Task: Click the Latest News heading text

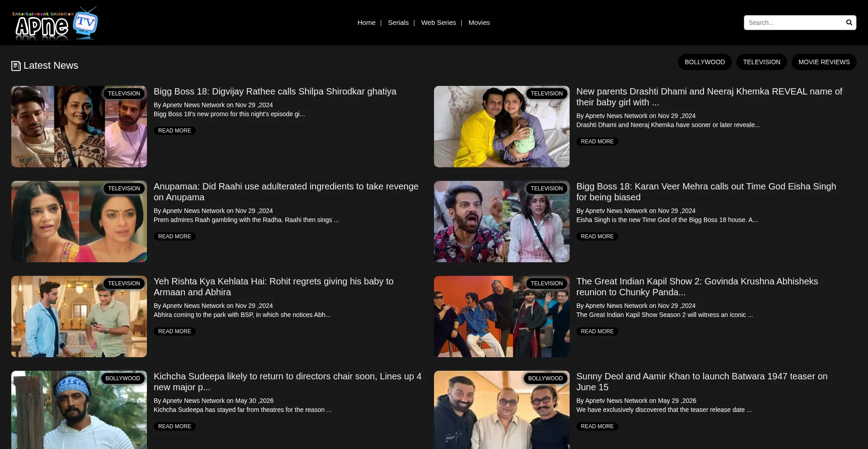Action: 51,66
